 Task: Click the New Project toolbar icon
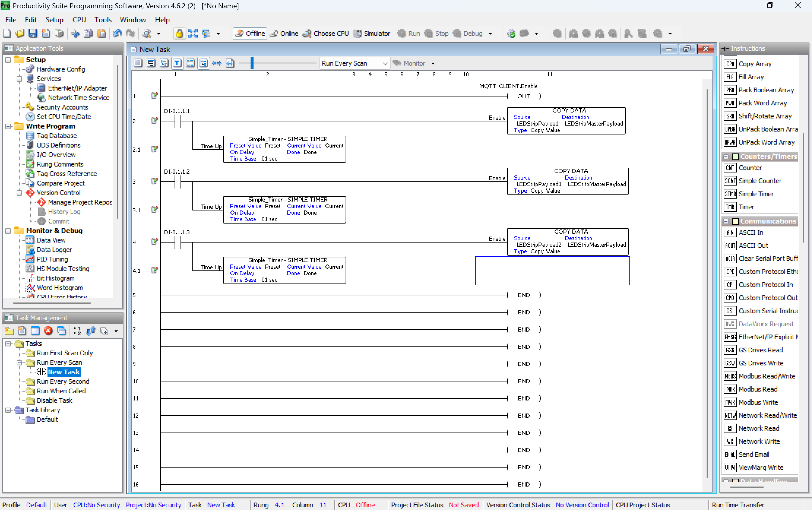[x=7, y=33]
